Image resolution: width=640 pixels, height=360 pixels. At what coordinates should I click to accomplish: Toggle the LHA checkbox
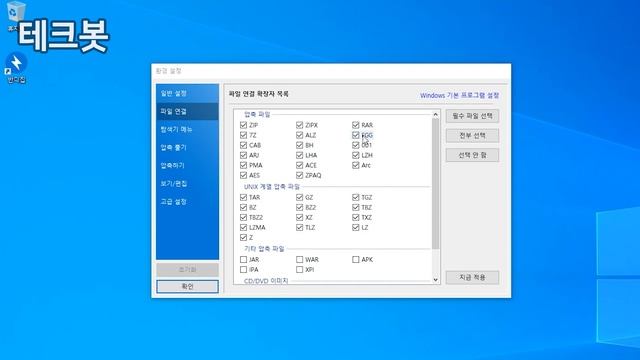[x=300, y=155]
